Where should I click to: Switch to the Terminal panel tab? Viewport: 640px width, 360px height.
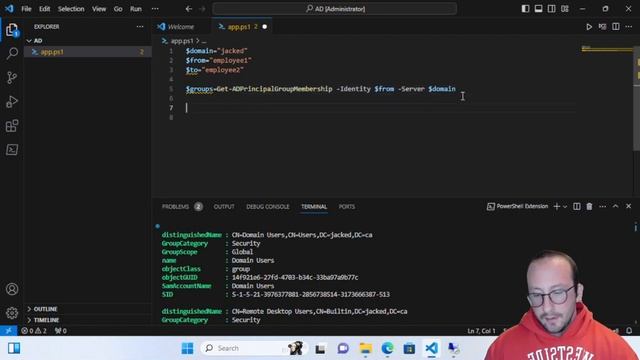pos(314,207)
